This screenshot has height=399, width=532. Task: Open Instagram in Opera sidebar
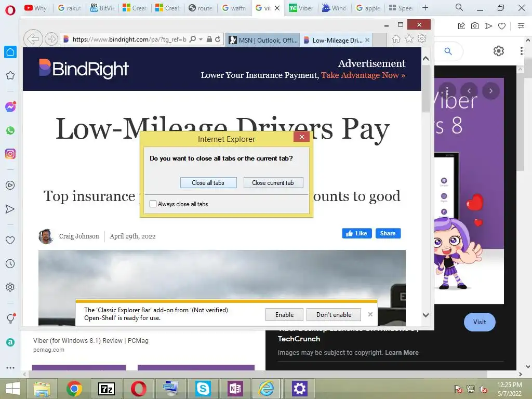pyautogui.click(x=10, y=154)
